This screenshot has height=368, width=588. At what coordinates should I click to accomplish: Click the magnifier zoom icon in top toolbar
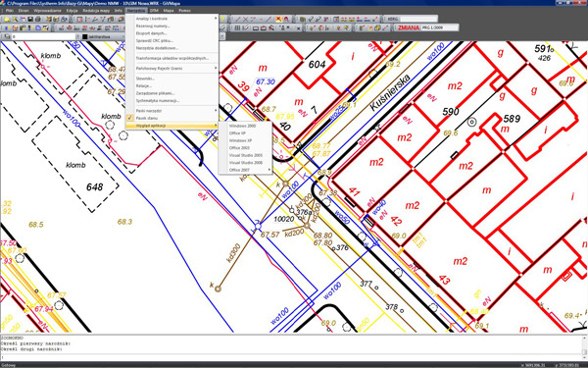pos(15,20)
